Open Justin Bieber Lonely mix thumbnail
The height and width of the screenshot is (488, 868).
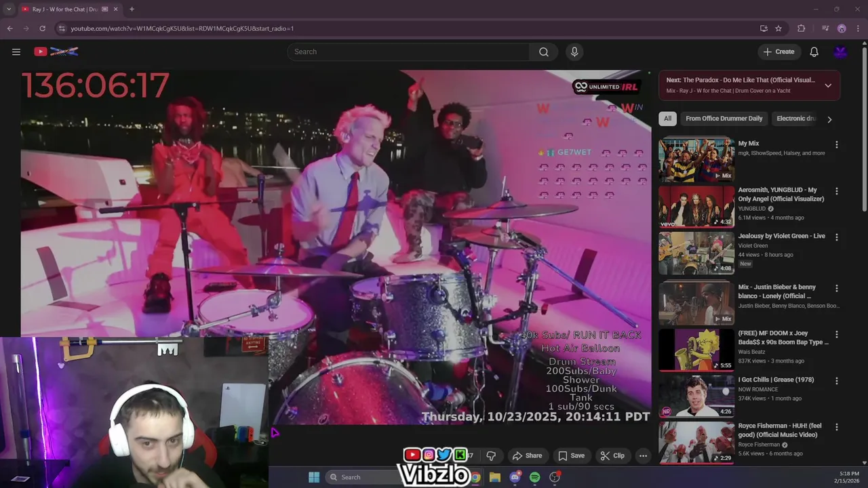(x=696, y=303)
